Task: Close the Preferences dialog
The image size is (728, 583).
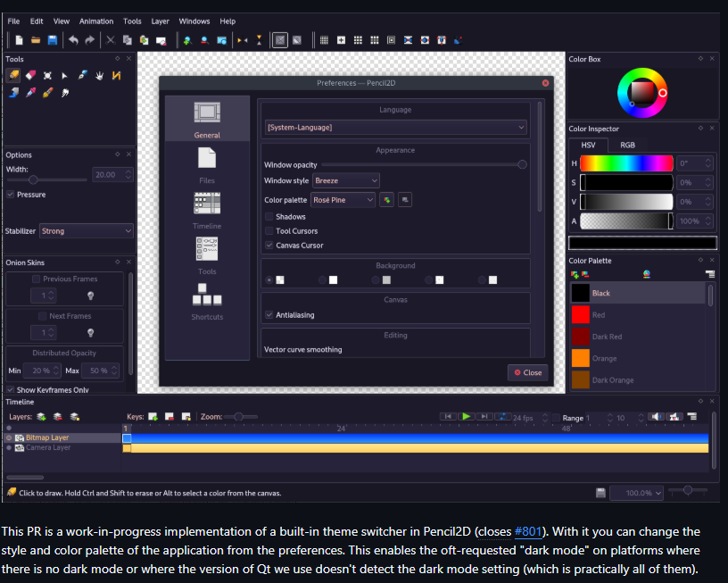Action: coord(528,372)
